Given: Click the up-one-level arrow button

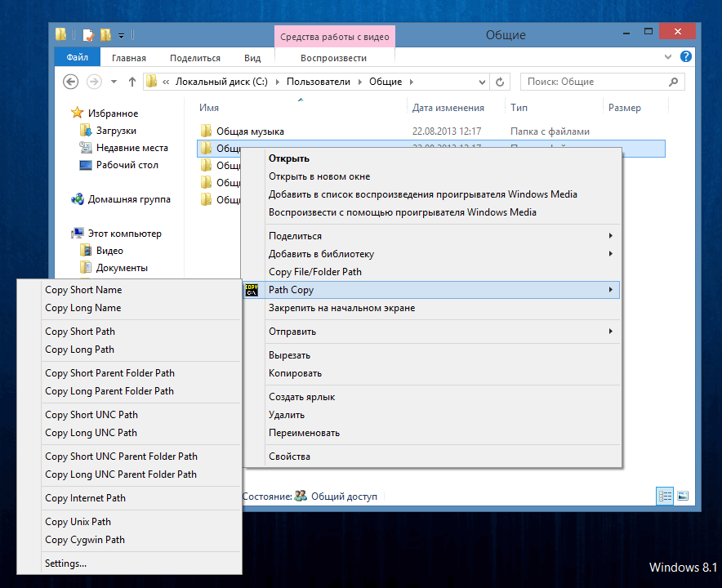Looking at the screenshot, I should (132, 82).
